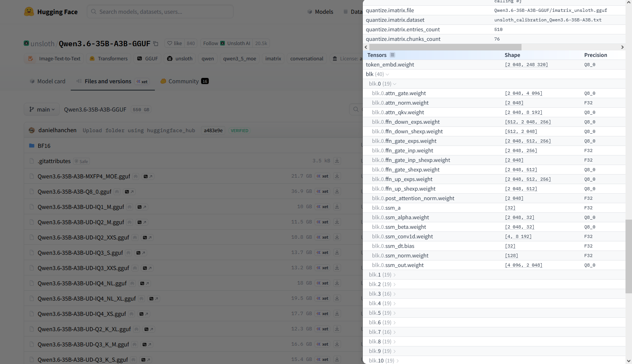632x364 pixels.
Task: Click the xet badge on UD-IQ2_XXS.gguf row
Action: tap(322, 237)
